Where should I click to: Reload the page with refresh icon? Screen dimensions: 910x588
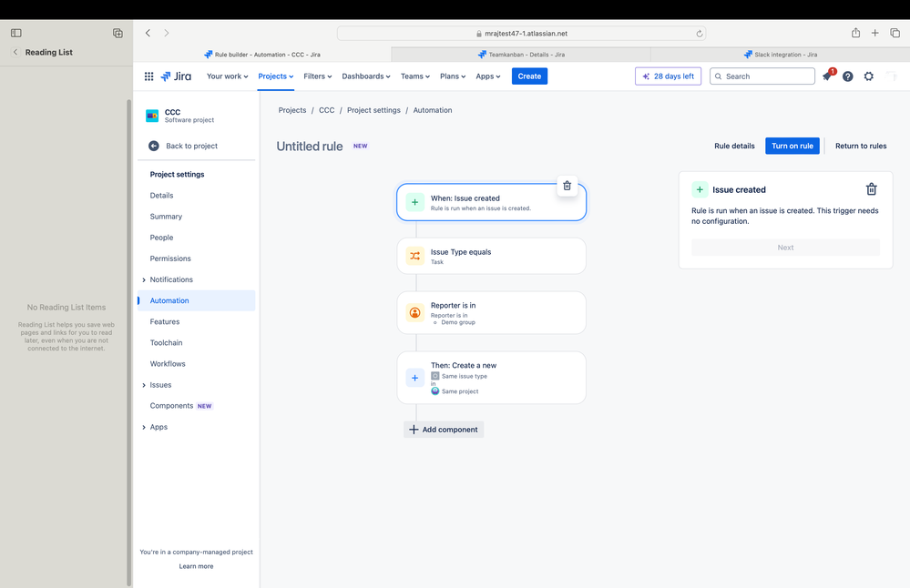point(700,34)
